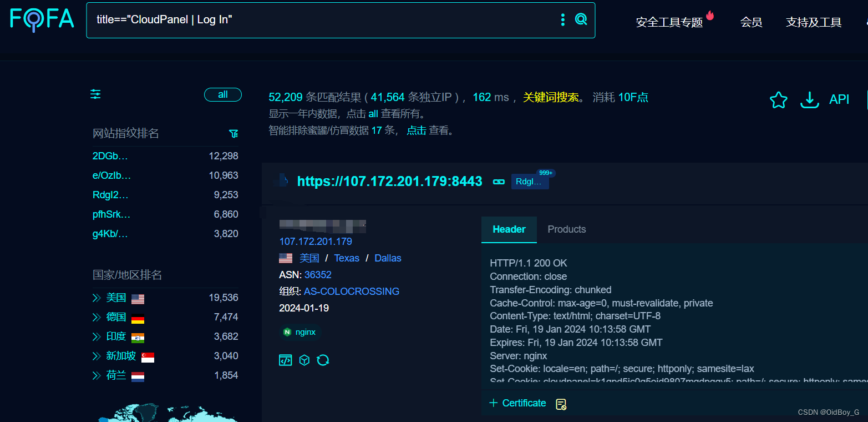Click the 关键词搜索 link
Screen dimensions: 868x422
[x=551, y=97]
